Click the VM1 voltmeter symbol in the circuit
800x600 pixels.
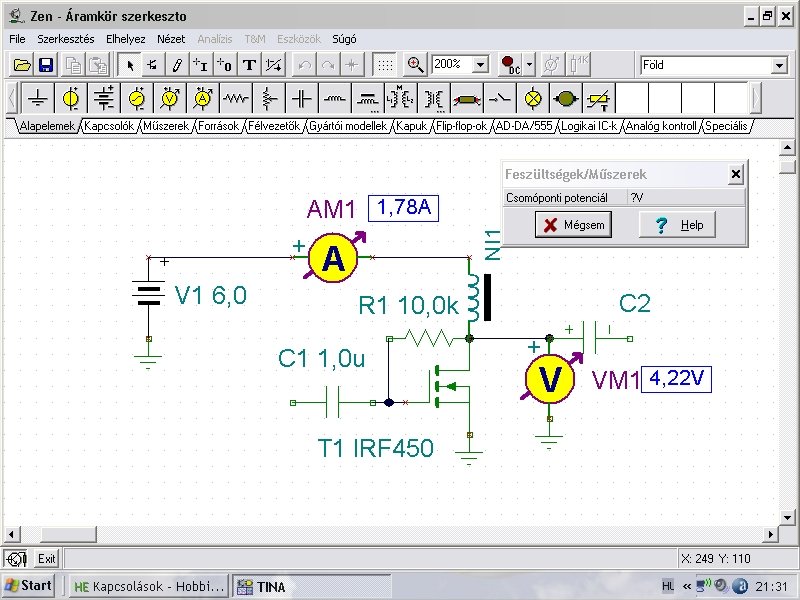[x=549, y=379]
